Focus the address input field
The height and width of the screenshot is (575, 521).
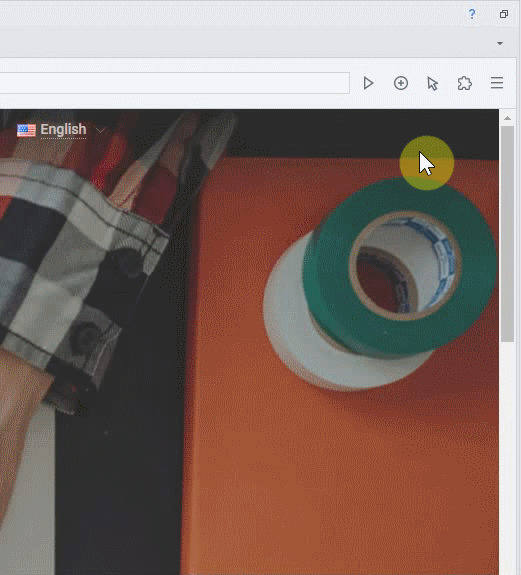coord(174,83)
